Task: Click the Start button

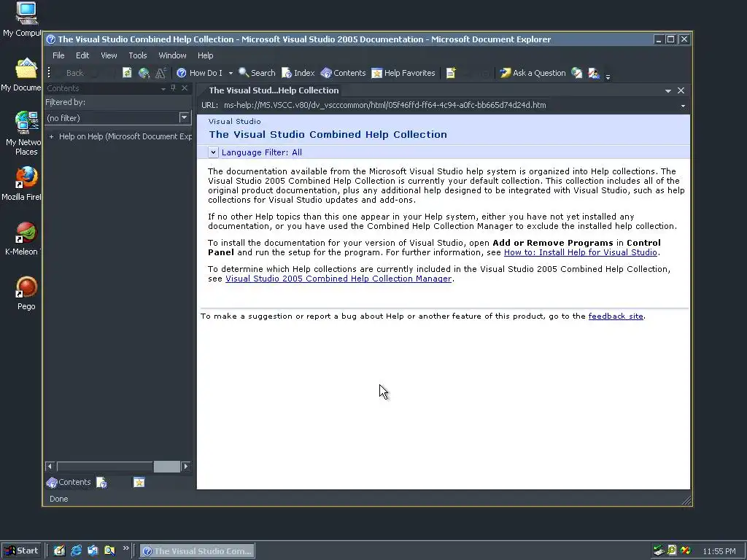Action: click(21, 551)
